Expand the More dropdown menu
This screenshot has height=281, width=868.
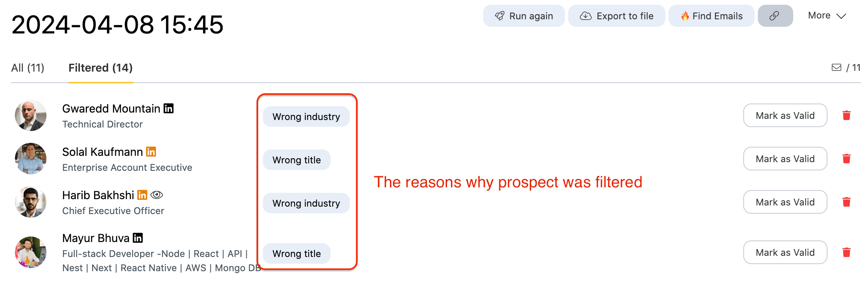tap(827, 16)
